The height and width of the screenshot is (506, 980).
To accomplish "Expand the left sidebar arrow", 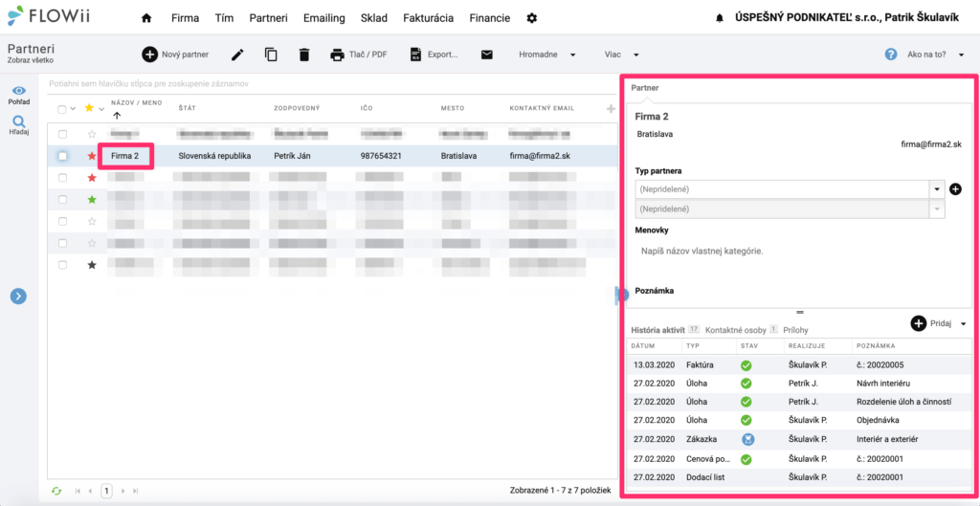I will click(18, 297).
